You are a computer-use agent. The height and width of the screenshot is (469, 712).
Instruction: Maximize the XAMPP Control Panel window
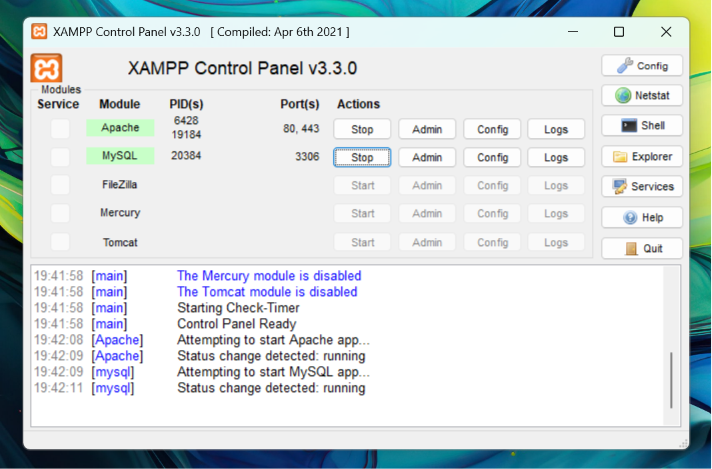(619, 32)
